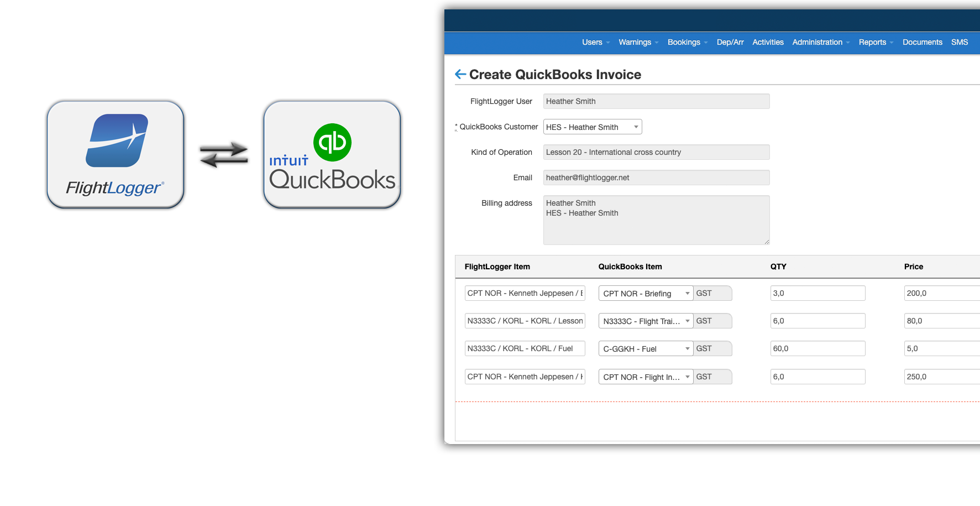Click the FlightLogger Item column header
The height and width of the screenshot is (506, 980).
pyautogui.click(x=497, y=267)
